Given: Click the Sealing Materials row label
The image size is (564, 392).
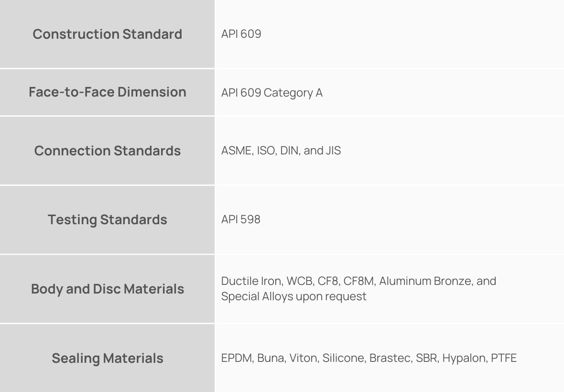Looking at the screenshot, I should pos(107,358).
